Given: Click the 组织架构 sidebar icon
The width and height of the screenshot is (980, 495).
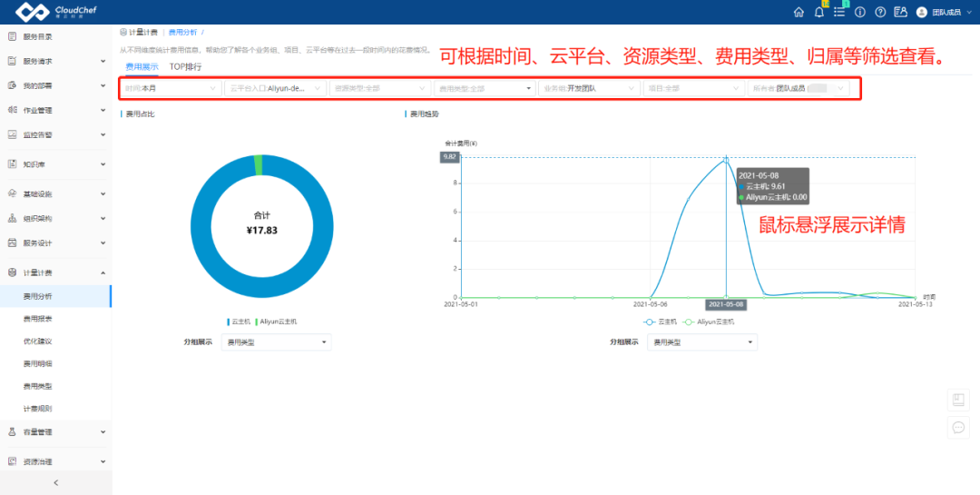Looking at the screenshot, I should pos(12,218).
